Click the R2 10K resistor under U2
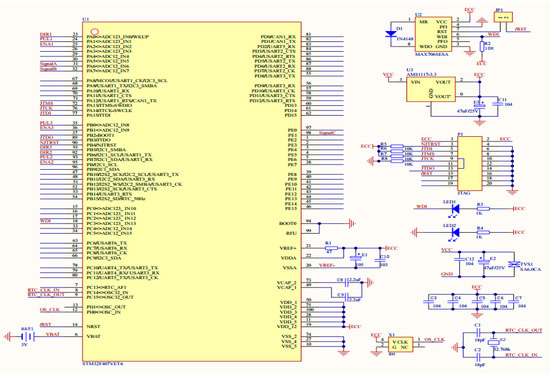The image size is (550, 376). (x=481, y=47)
